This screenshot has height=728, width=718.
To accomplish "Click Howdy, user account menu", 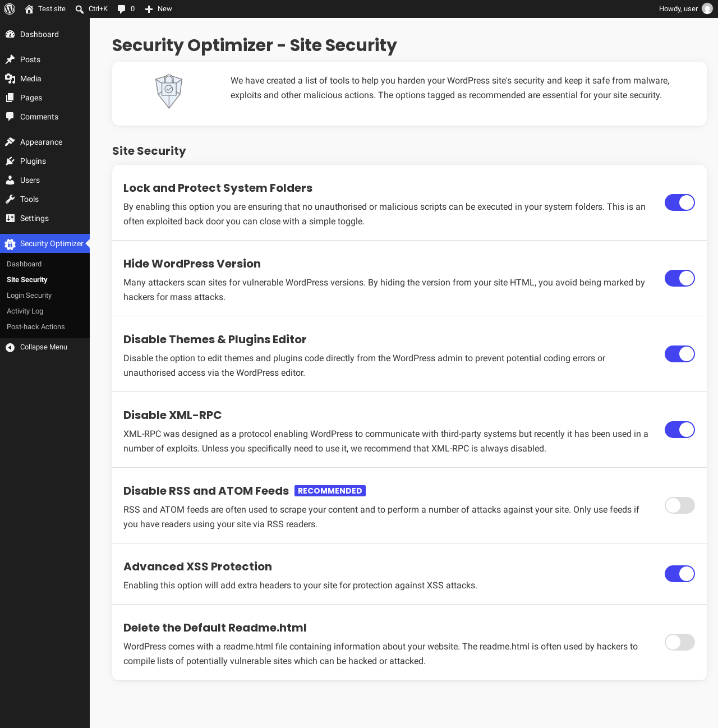I will (685, 9).
